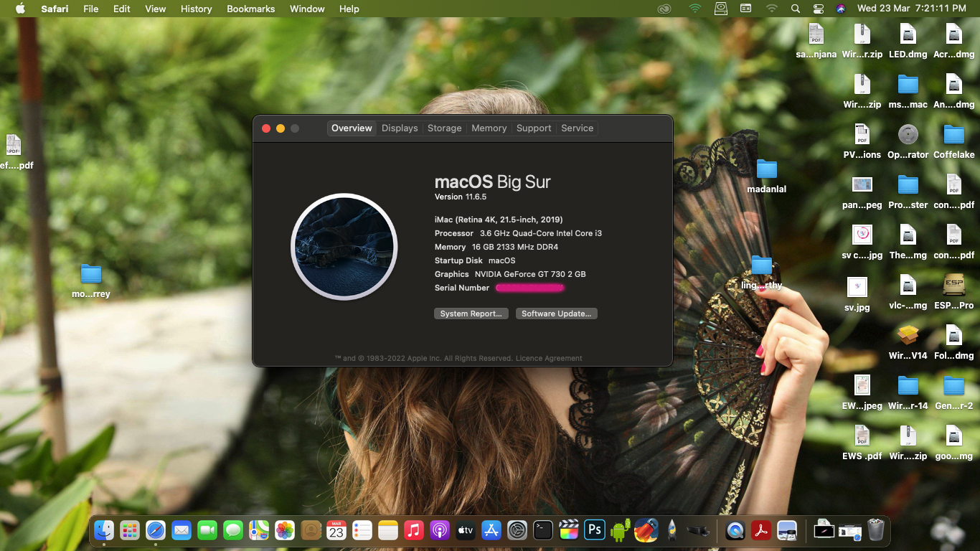Screen dimensions: 980x551
Task: Click the Adobe Acrobat dock icon
Action: (760, 530)
